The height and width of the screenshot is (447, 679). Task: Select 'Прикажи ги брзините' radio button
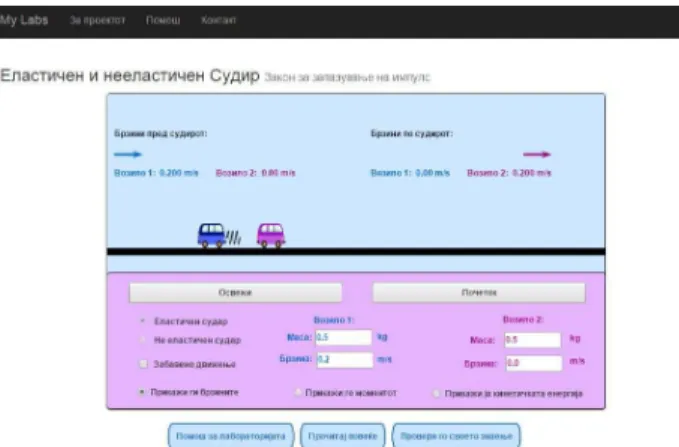142,392
